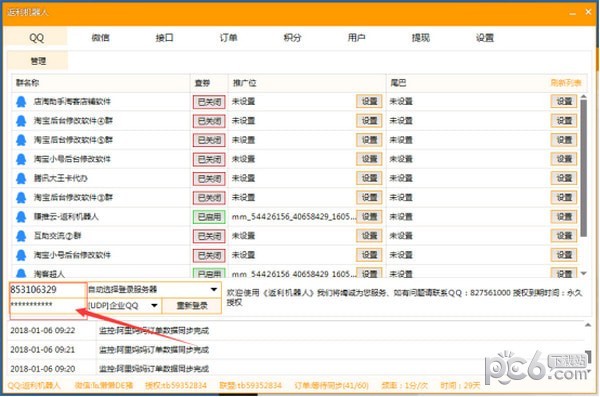
Task: Go to the 积分 tab
Action: click(x=292, y=38)
